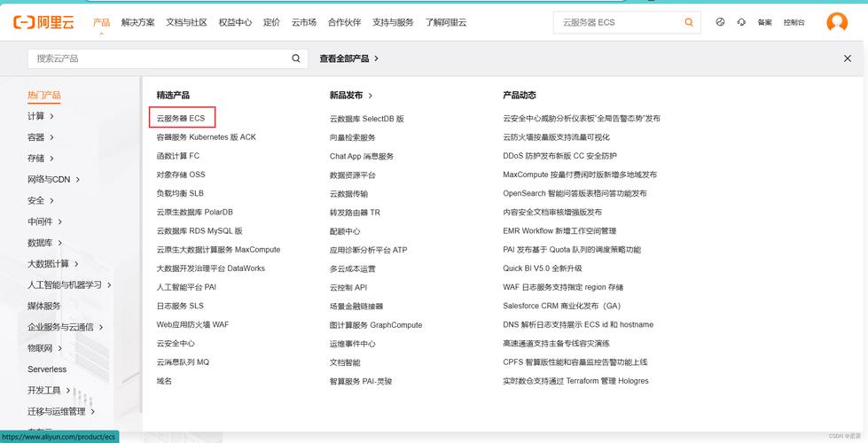
Task: Open 图计算服务 GraphCompute
Action: [376, 325]
